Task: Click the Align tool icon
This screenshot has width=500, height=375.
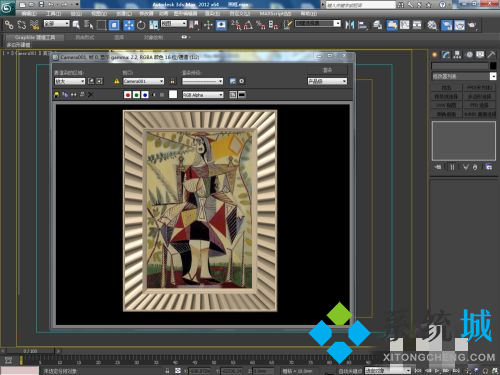Action: pyautogui.click(x=362, y=25)
